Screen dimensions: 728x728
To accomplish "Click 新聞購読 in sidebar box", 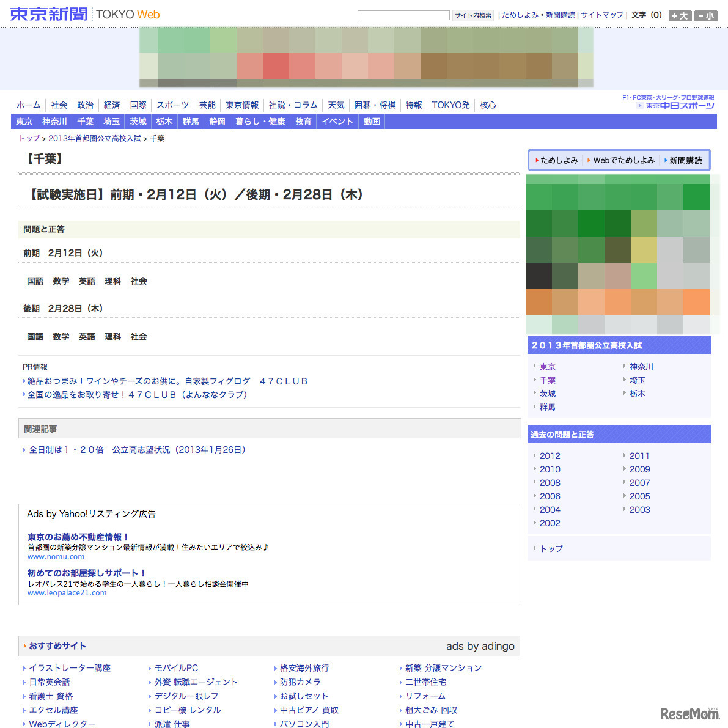I will (x=686, y=160).
